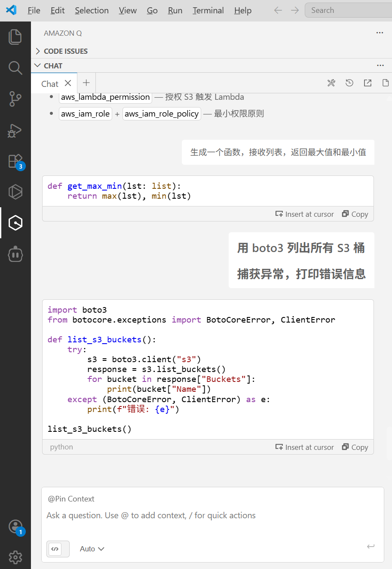Close the Chat tab
392x569 pixels.
(68, 83)
